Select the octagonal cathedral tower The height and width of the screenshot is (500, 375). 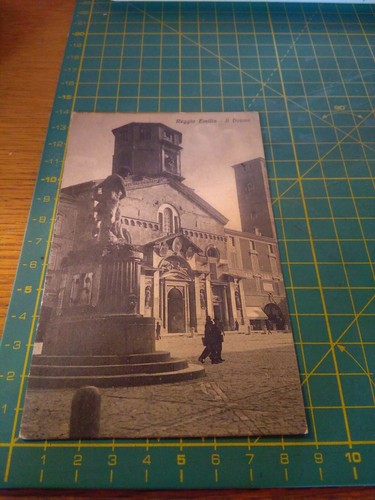point(148,151)
